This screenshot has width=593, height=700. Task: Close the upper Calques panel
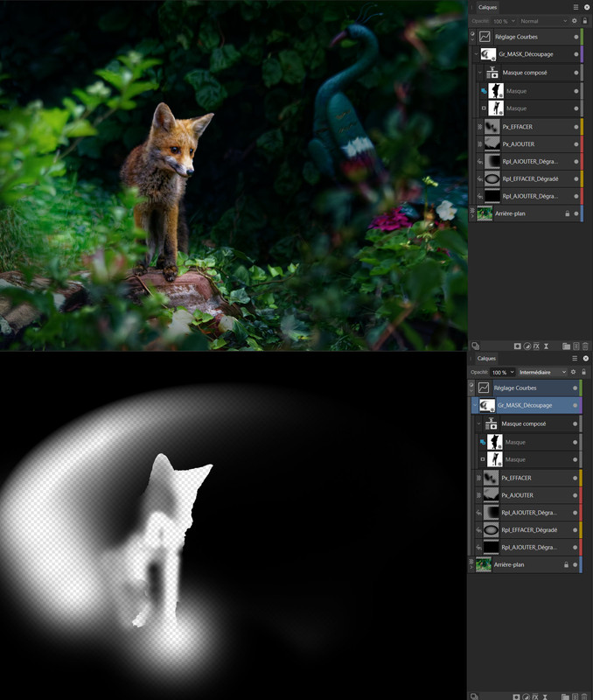[x=587, y=7]
